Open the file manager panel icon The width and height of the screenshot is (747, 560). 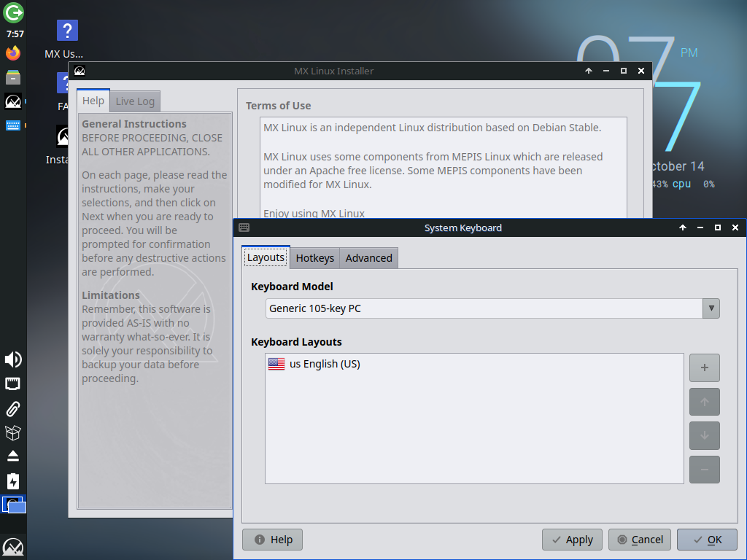[13, 77]
